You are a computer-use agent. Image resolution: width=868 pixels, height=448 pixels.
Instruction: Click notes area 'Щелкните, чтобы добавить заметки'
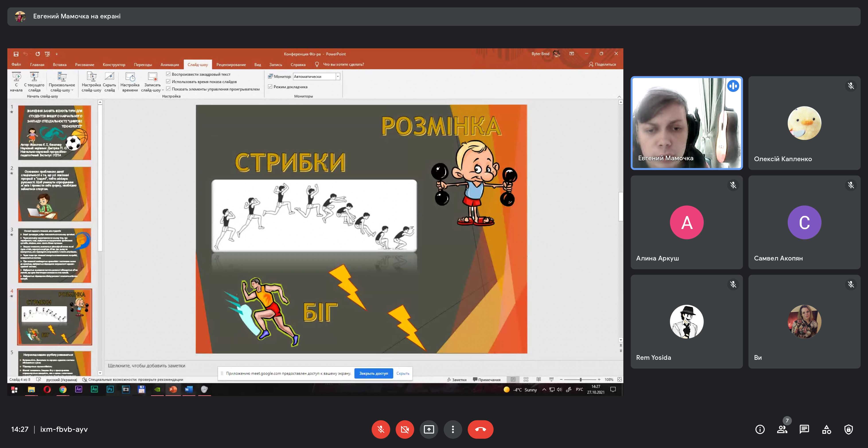click(x=146, y=365)
